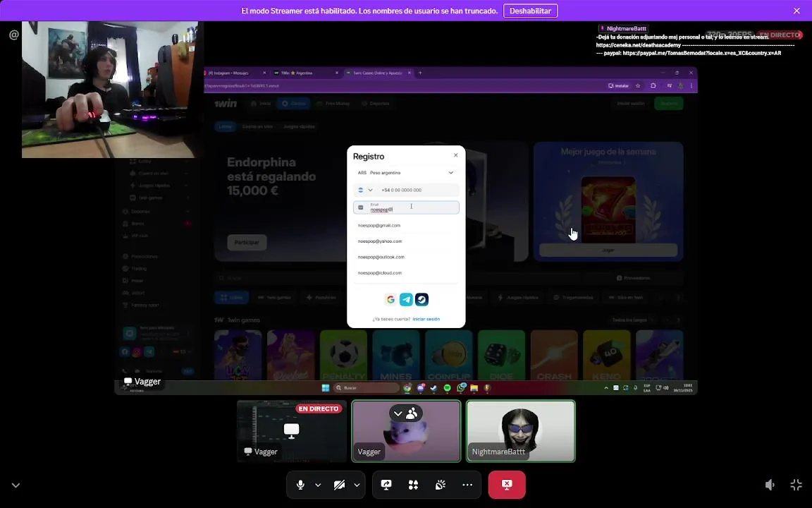Open WhatsApp from the taskbar
812x508 pixels.
pos(461,388)
